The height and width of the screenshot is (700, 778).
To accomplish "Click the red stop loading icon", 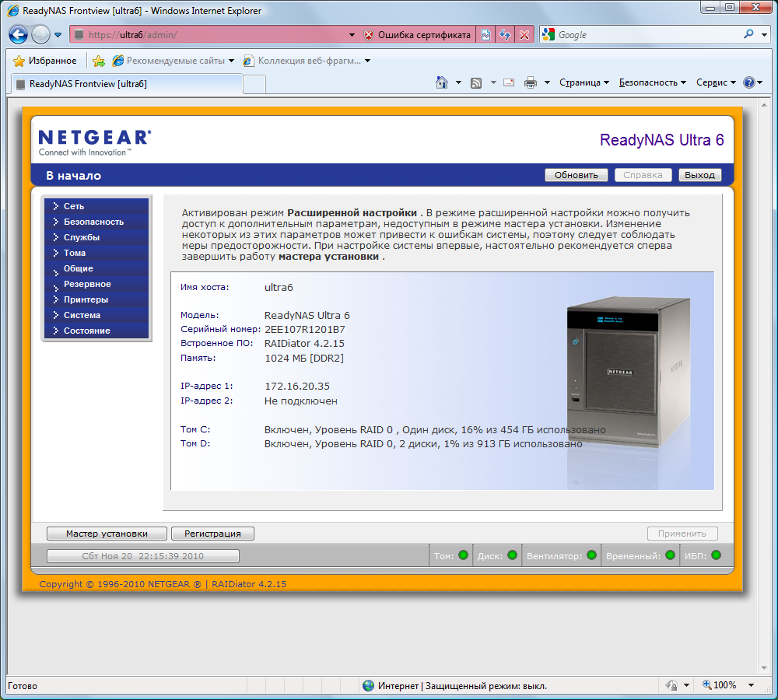I will (x=524, y=35).
